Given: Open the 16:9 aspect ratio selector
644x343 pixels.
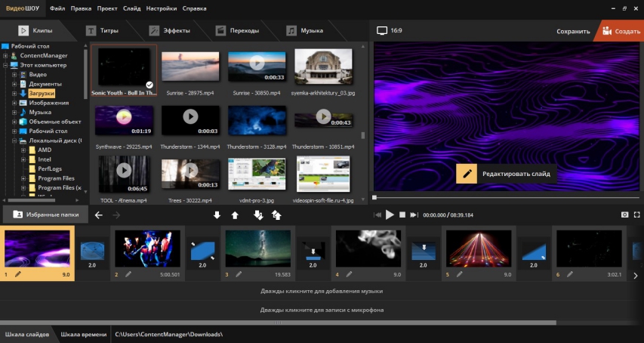Looking at the screenshot, I should tap(390, 31).
